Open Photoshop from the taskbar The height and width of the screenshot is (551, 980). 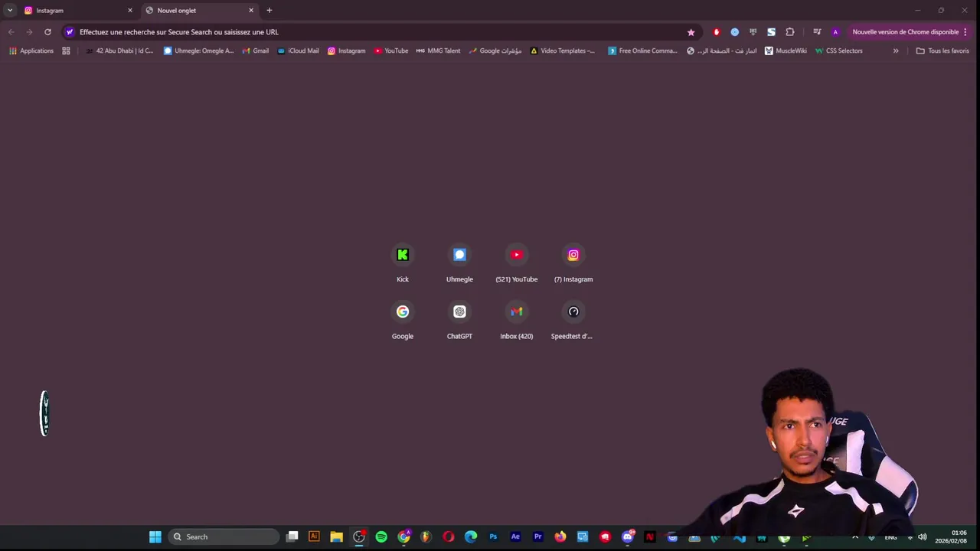point(493,536)
